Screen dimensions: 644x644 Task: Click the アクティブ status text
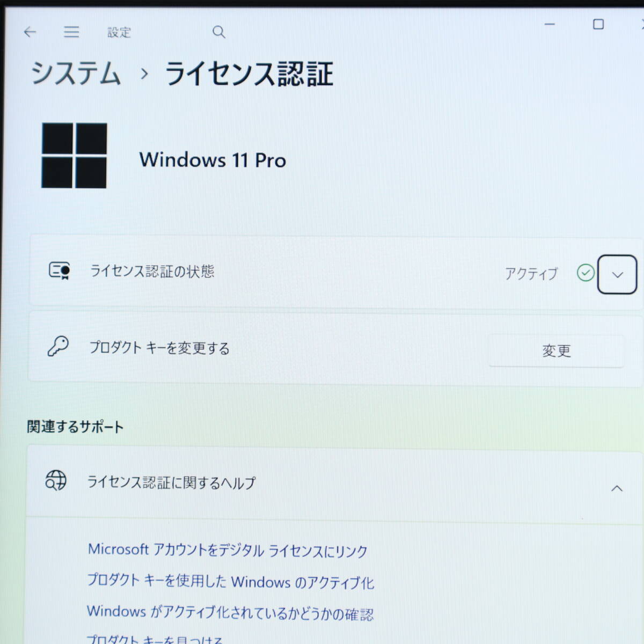[531, 274]
